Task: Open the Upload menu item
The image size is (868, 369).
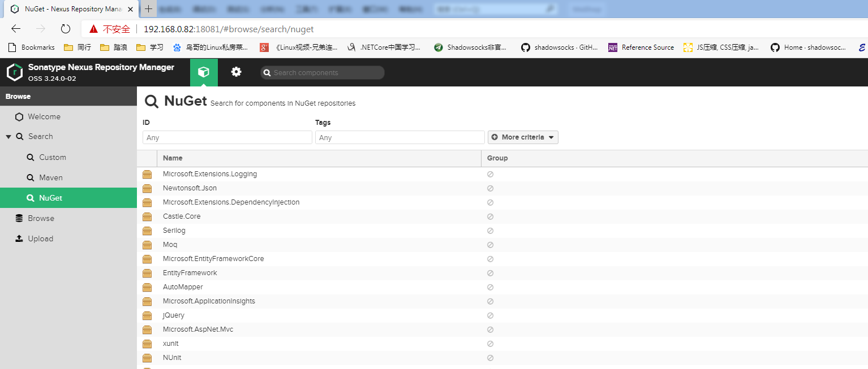Action: [x=40, y=238]
